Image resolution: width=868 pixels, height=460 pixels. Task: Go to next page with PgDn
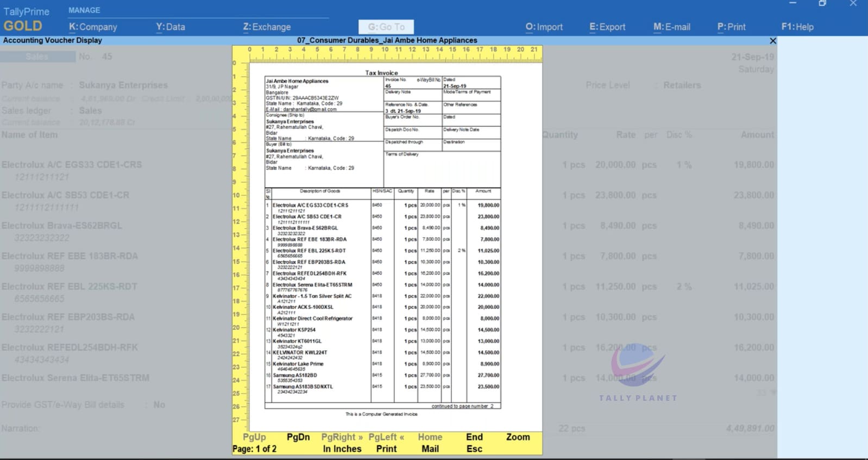pyautogui.click(x=298, y=437)
